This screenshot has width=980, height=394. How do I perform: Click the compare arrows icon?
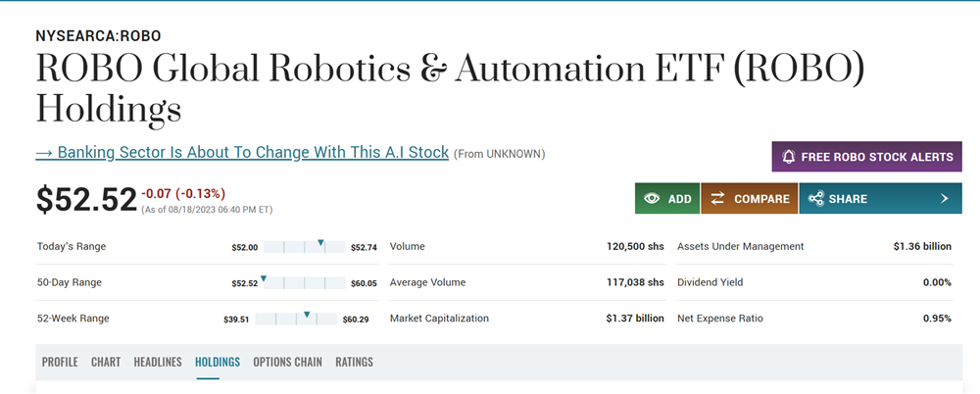(x=717, y=199)
